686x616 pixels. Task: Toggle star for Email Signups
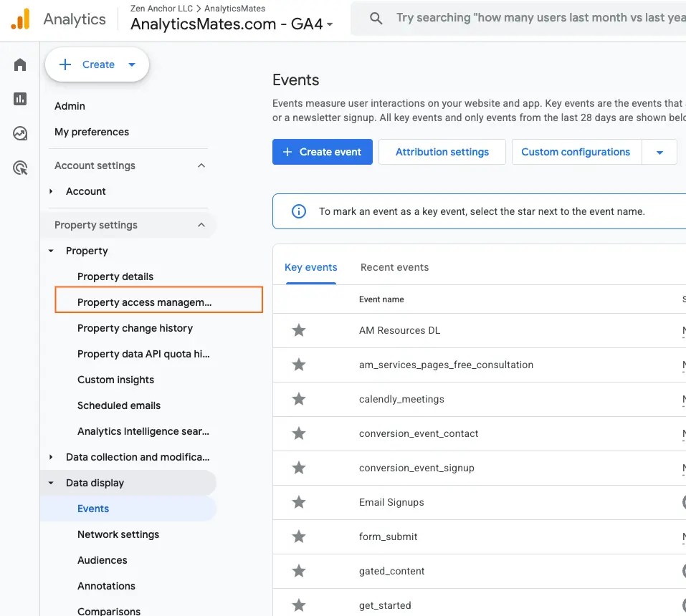pyautogui.click(x=299, y=502)
